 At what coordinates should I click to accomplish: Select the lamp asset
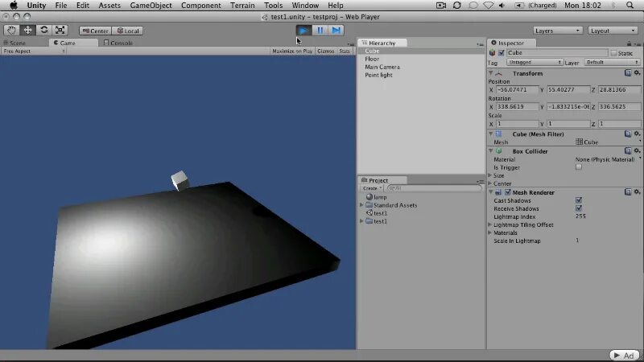pyautogui.click(x=377, y=197)
